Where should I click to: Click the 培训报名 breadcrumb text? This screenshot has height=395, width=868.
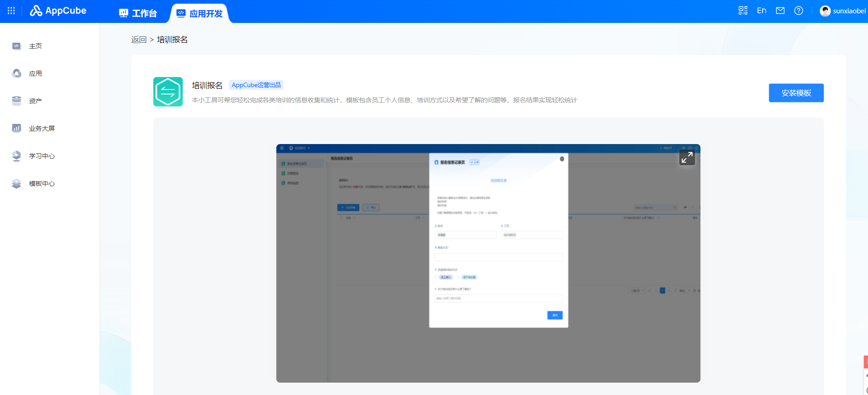172,40
